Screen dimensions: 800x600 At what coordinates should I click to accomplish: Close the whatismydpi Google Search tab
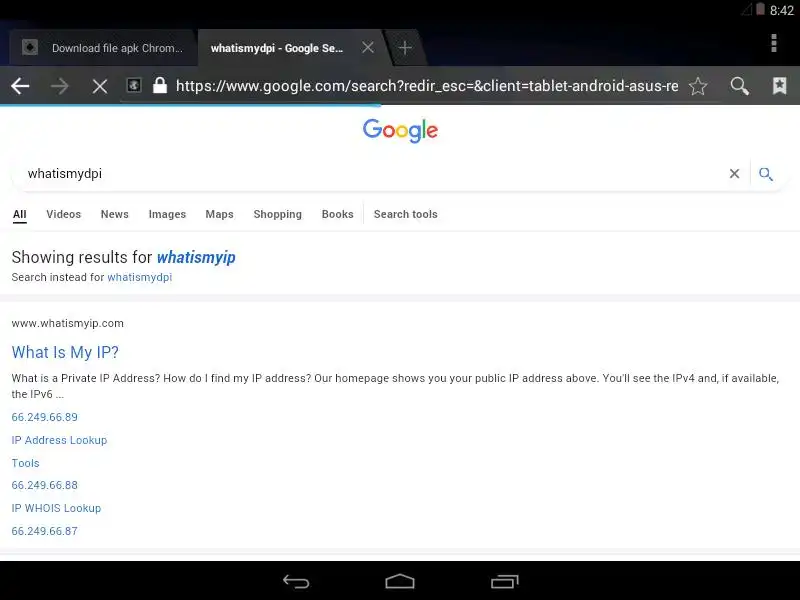pos(367,47)
